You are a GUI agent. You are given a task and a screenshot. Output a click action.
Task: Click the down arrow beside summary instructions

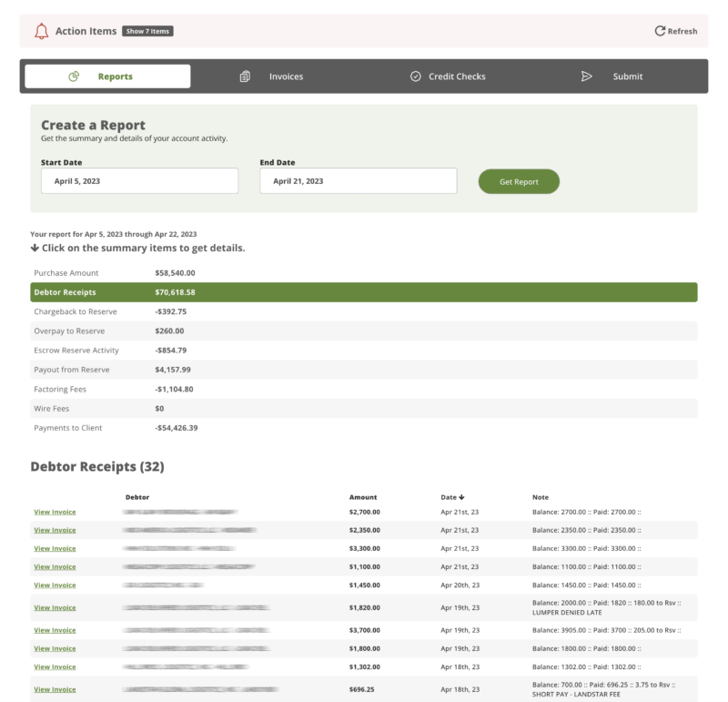pos(34,247)
